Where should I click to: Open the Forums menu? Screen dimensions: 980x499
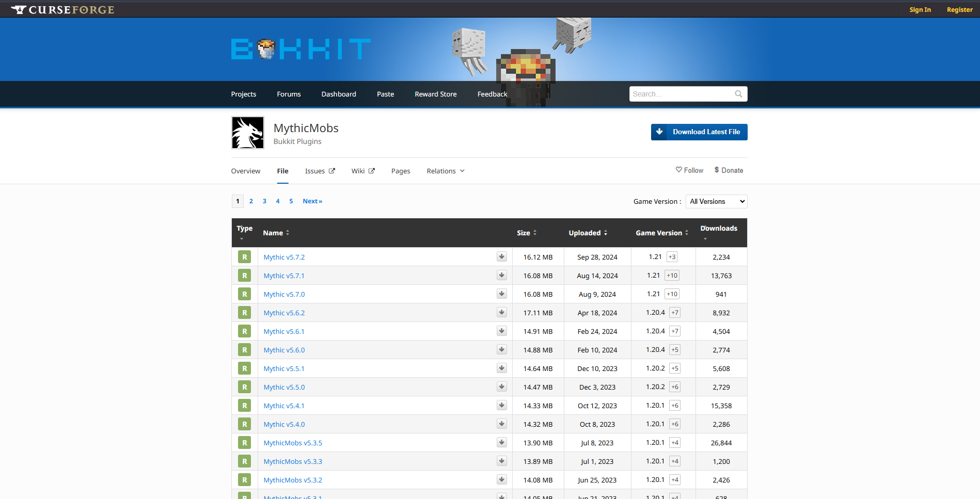289,94
